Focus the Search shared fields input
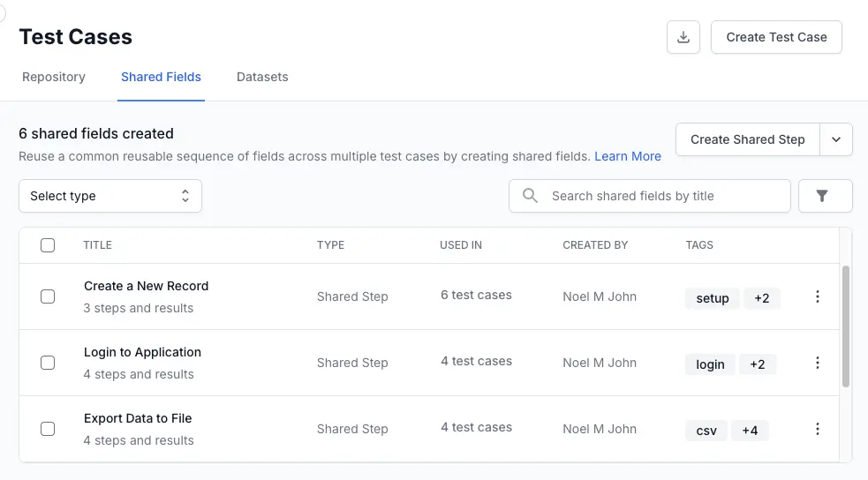868x480 pixels. (649, 196)
